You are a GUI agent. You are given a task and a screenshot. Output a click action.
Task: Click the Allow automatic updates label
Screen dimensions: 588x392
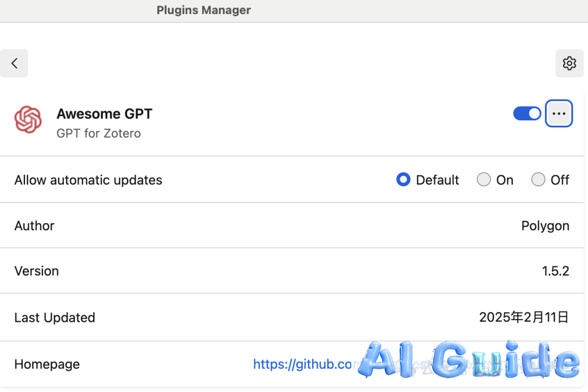88,180
